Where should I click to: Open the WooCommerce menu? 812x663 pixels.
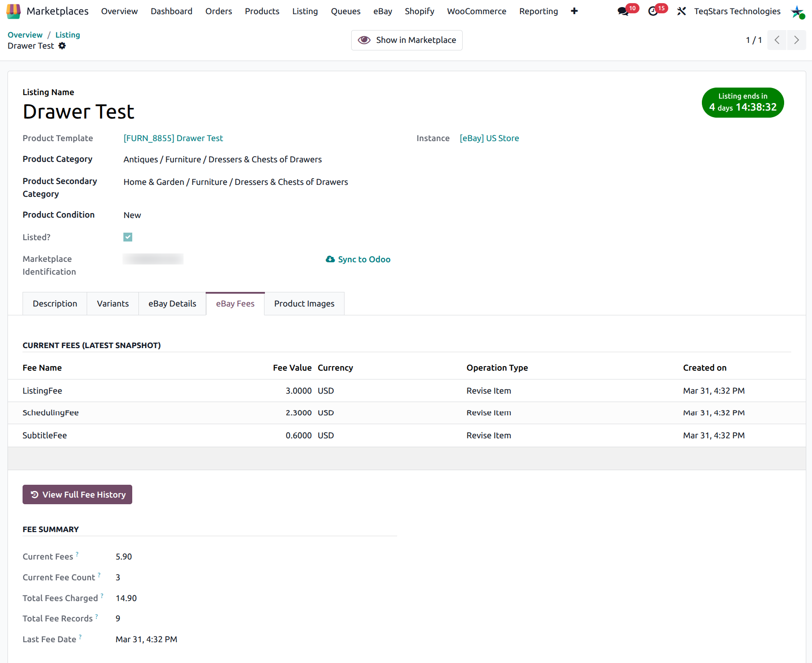477,11
